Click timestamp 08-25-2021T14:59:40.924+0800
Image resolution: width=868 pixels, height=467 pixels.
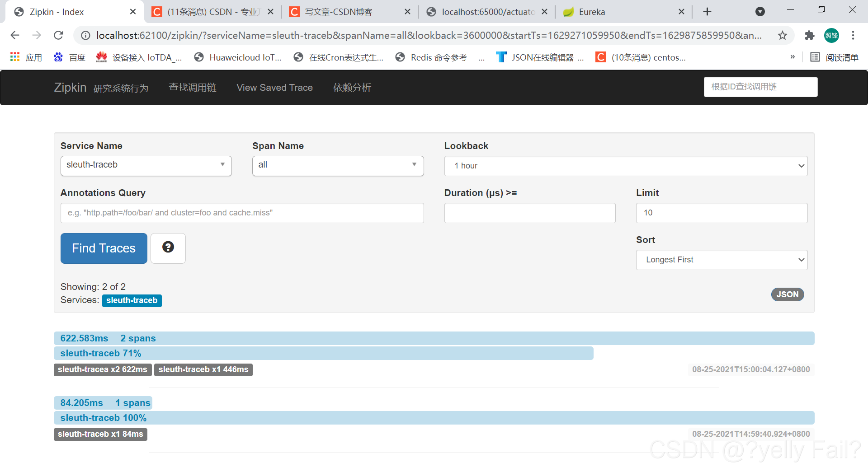click(x=751, y=434)
